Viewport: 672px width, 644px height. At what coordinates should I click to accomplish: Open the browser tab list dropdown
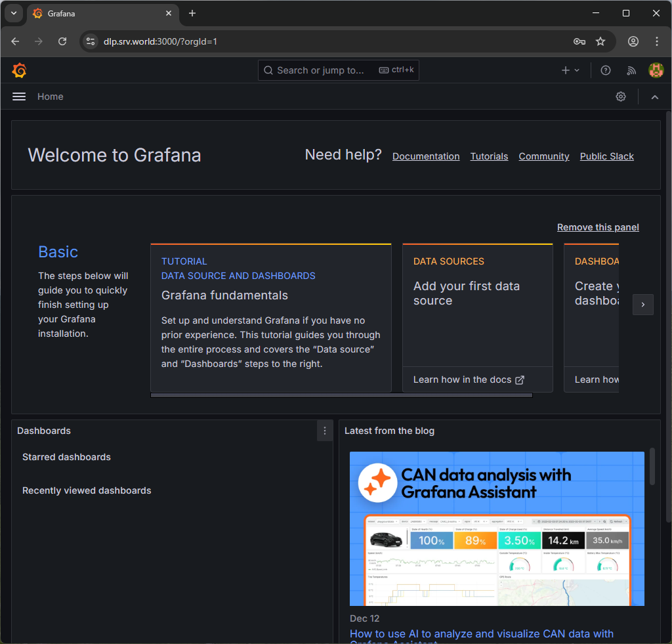point(13,13)
